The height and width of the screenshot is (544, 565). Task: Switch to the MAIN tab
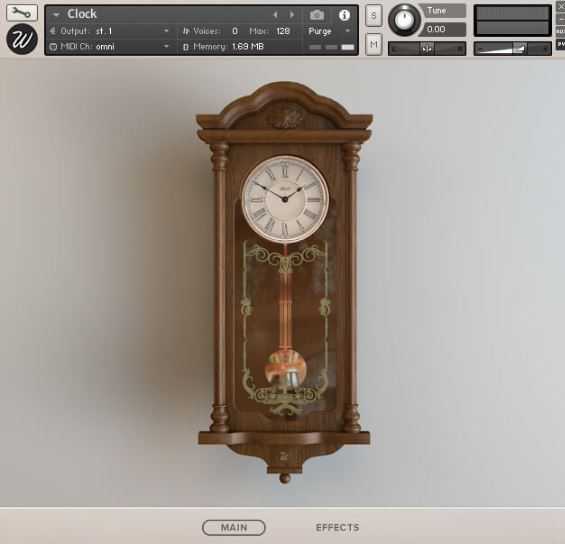tap(233, 527)
